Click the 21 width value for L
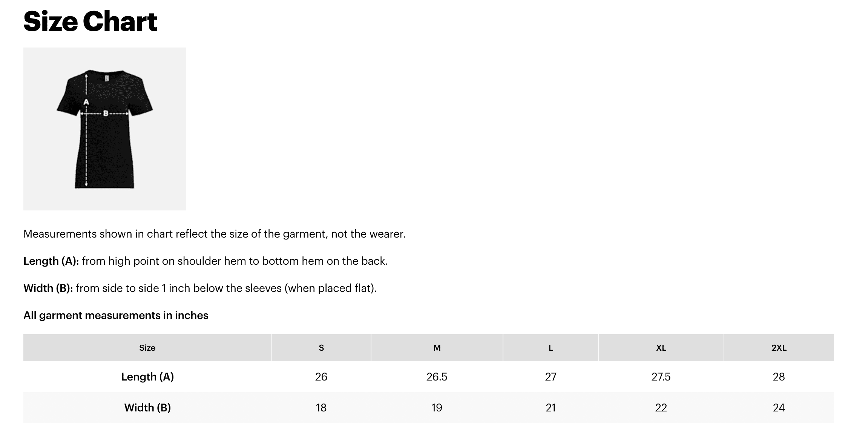Viewport: 868px width, 445px height. click(551, 408)
